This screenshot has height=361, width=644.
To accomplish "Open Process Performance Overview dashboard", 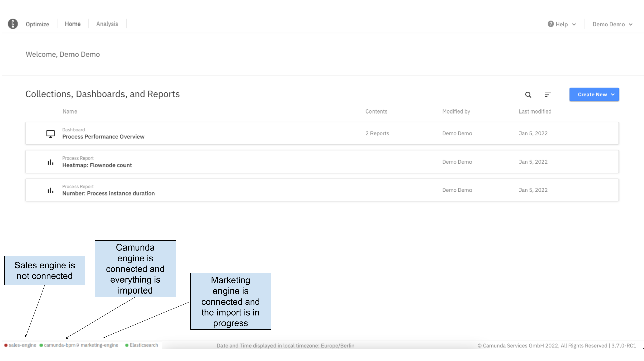I will (x=103, y=137).
